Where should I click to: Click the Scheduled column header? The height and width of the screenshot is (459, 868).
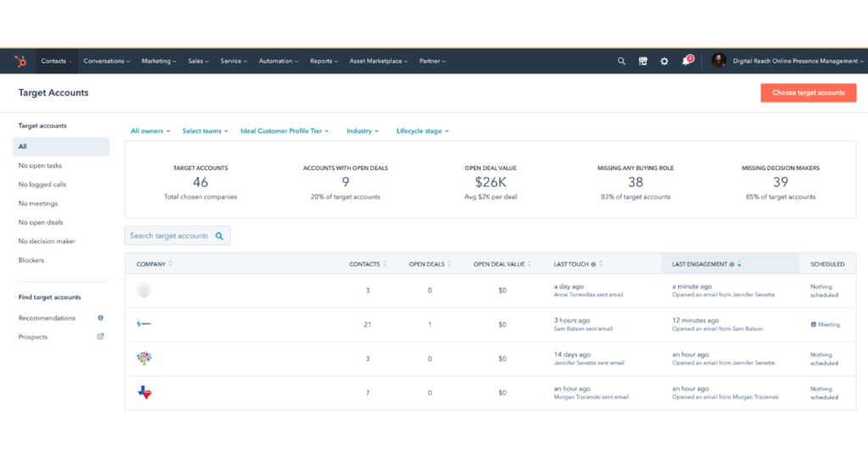point(827,264)
